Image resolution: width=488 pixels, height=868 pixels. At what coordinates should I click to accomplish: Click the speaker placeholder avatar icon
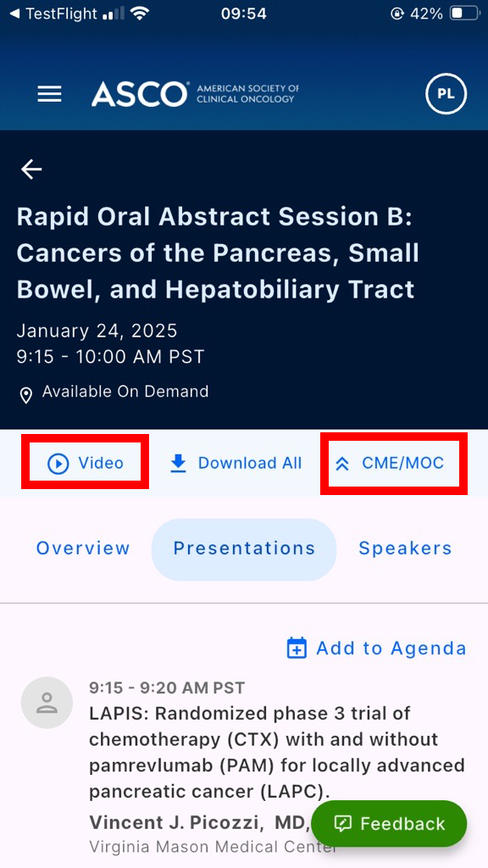click(47, 702)
